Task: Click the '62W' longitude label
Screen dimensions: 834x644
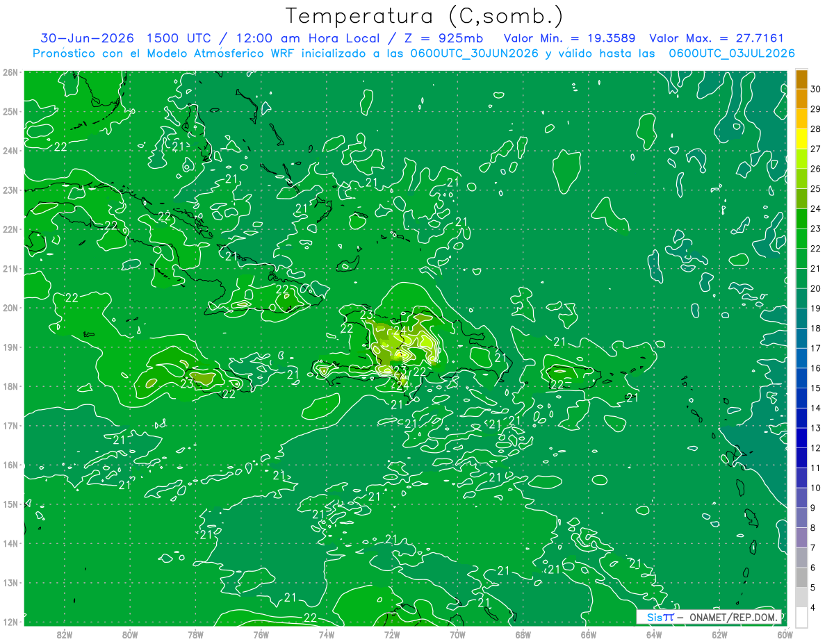Action: click(x=719, y=634)
